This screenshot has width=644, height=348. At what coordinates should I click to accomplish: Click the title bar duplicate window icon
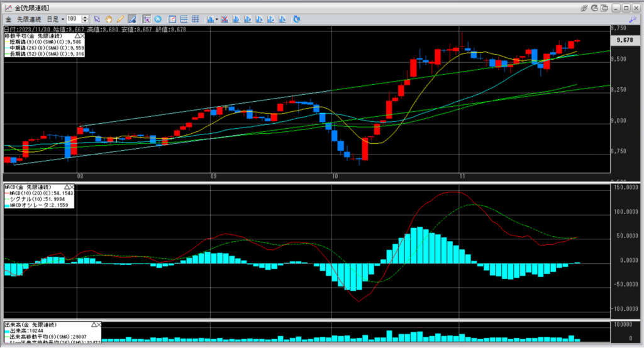click(x=604, y=8)
